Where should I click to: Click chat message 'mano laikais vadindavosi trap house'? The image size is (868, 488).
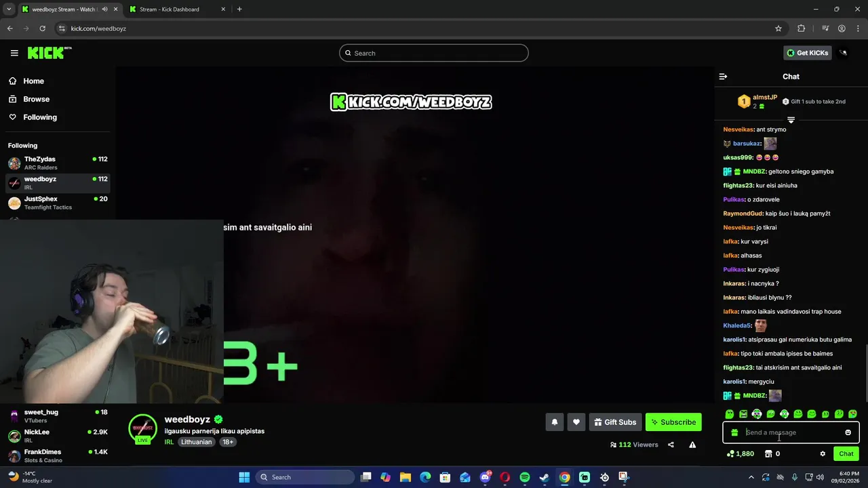[791, 312]
